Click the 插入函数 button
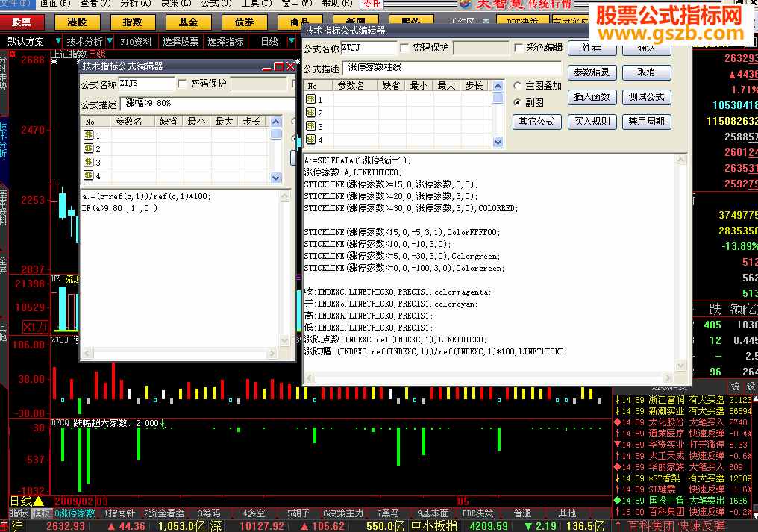The width and height of the screenshot is (758, 532). click(592, 97)
